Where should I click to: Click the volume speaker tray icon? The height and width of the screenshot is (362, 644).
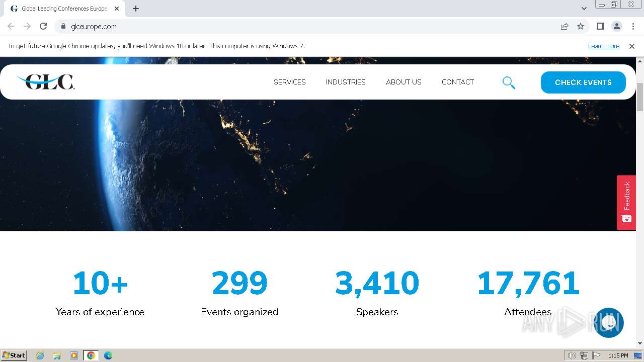click(x=572, y=355)
